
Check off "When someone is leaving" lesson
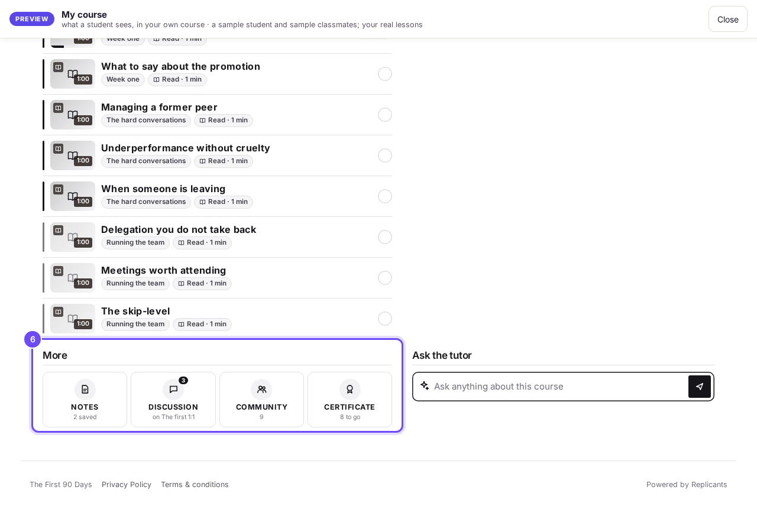point(385,196)
